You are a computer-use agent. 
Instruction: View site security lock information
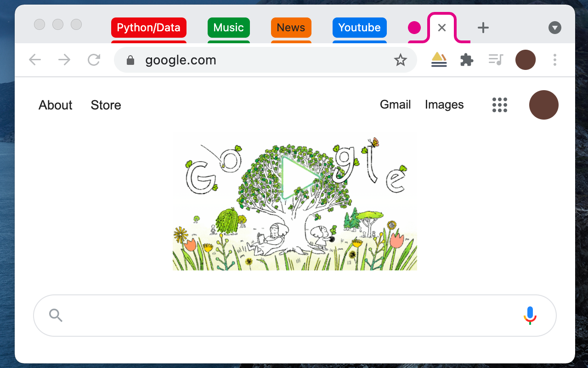[x=130, y=60]
